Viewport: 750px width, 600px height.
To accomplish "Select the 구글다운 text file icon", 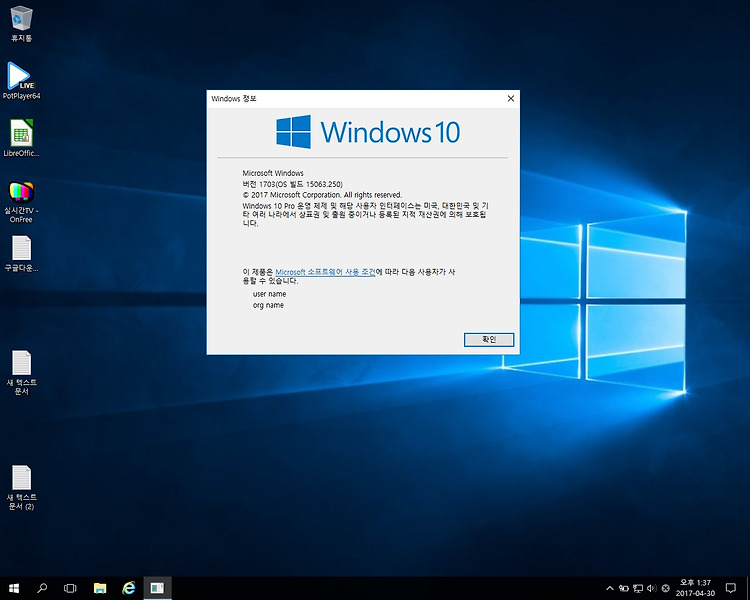I will (x=22, y=254).
